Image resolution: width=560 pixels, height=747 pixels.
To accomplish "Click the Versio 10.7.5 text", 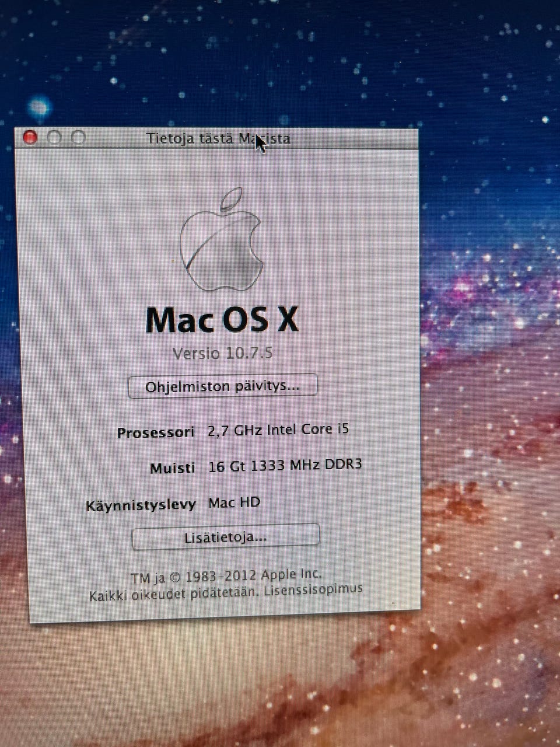I will point(223,353).
